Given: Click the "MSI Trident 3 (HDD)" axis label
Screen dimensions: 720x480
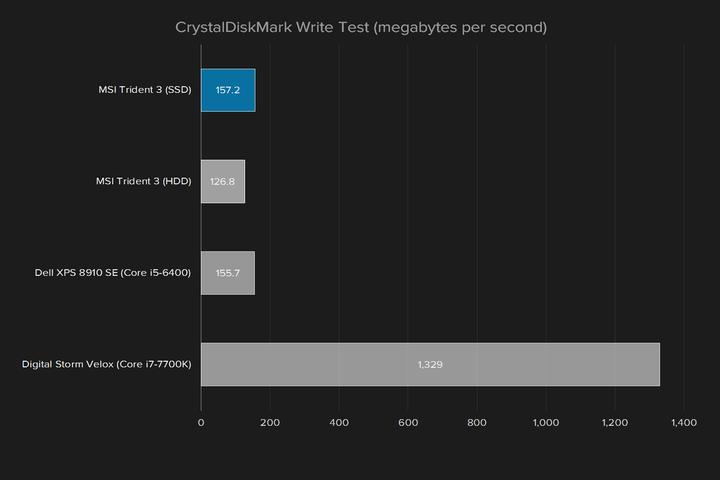Looking at the screenshot, I should pyautogui.click(x=143, y=181).
